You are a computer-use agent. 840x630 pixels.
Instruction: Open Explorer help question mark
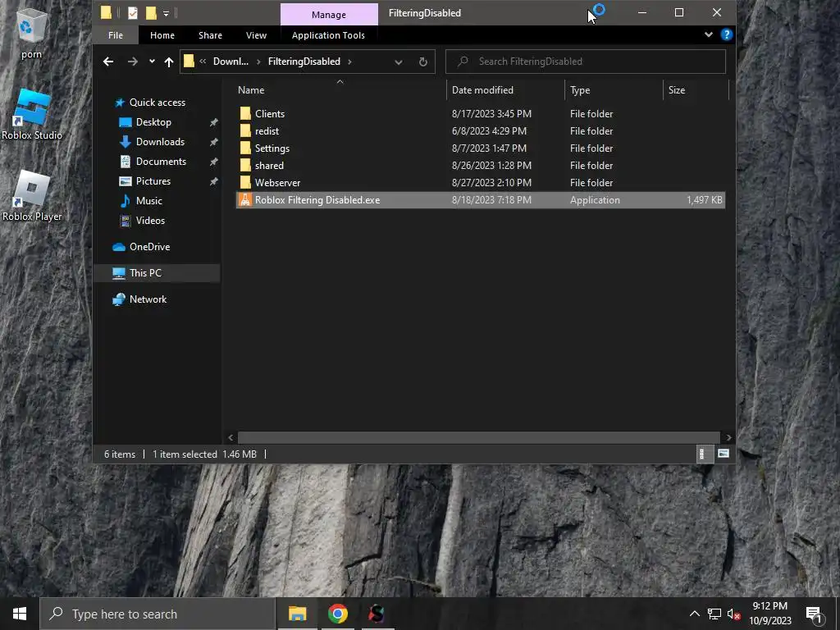point(727,34)
